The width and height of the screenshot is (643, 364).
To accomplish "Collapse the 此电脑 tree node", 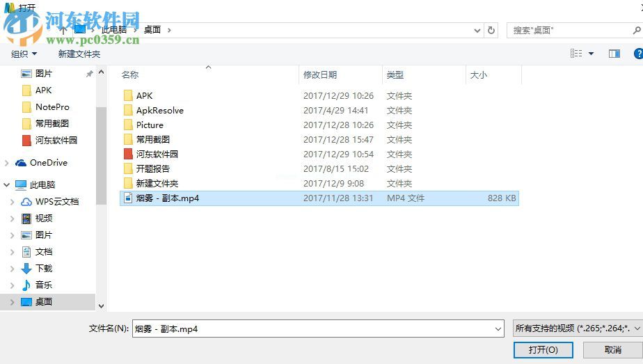I will [6, 185].
